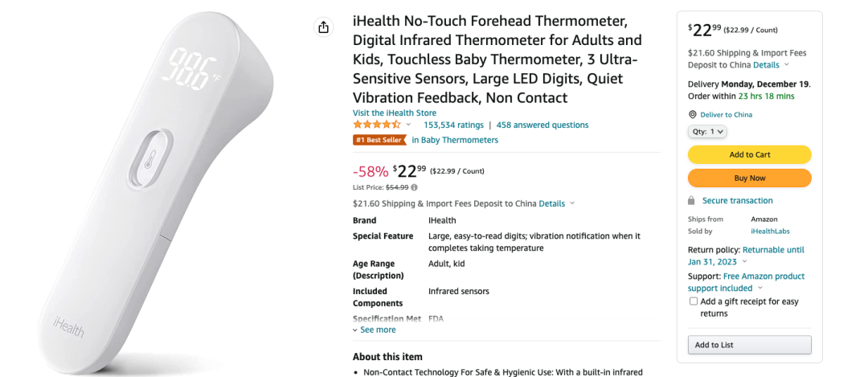Click the #1 Best Seller badge
Viewport: 868px width, 377px height.
379,140
